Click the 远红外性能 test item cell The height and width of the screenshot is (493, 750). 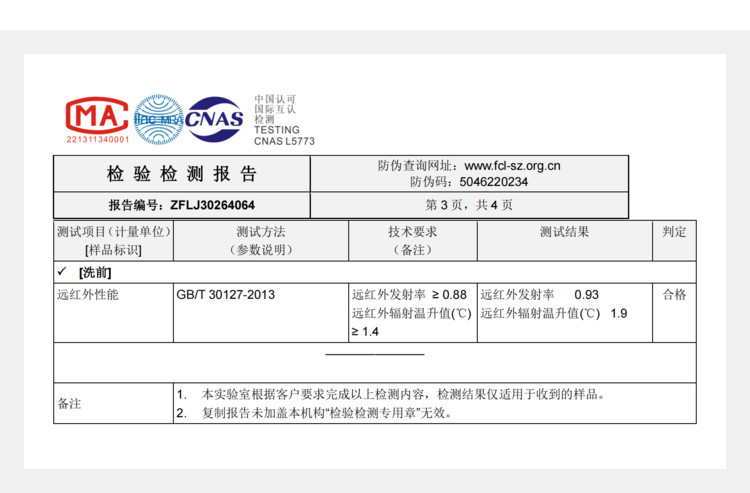[88, 295]
